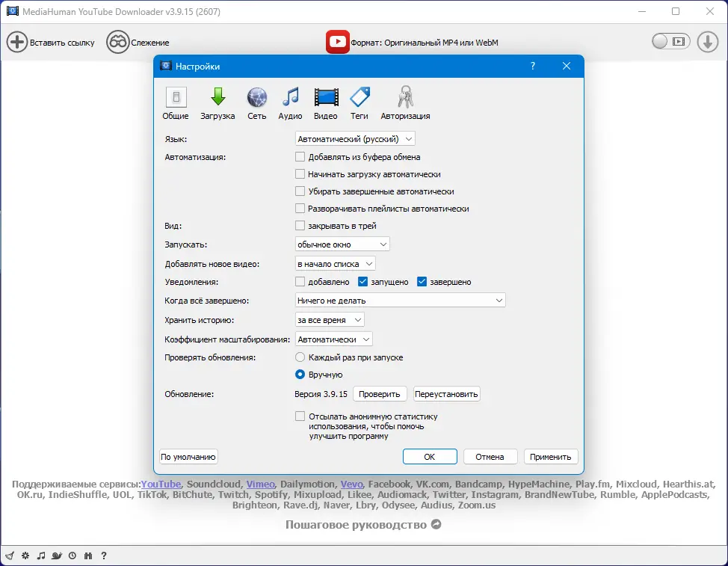Open Коэффициент масштабирования dropdown
Image resolution: width=728 pixels, height=566 pixels.
pos(334,339)
